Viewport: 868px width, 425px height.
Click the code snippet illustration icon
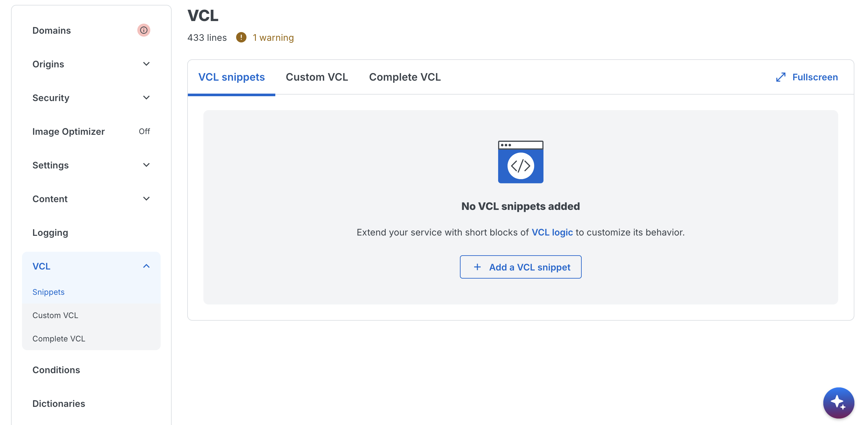click(520, 162)
